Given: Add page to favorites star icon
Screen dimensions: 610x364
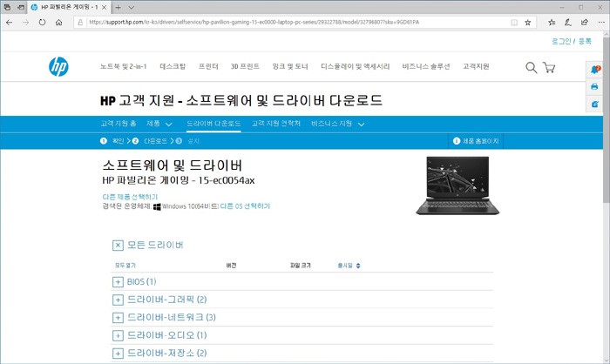Looking at the screenshot, I should [527, 23].
